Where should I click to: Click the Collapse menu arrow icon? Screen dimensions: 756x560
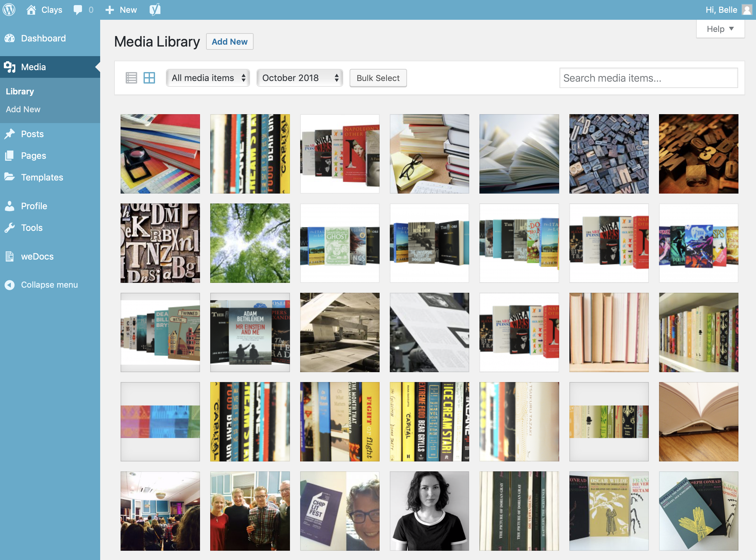pyautogui.click(x=10, y=285)
